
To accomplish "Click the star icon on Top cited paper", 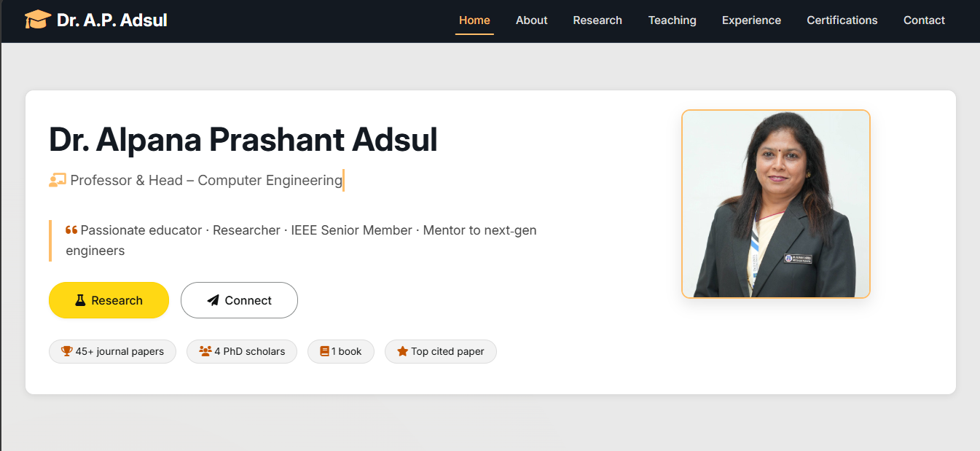I will click(x=402, y=351).
